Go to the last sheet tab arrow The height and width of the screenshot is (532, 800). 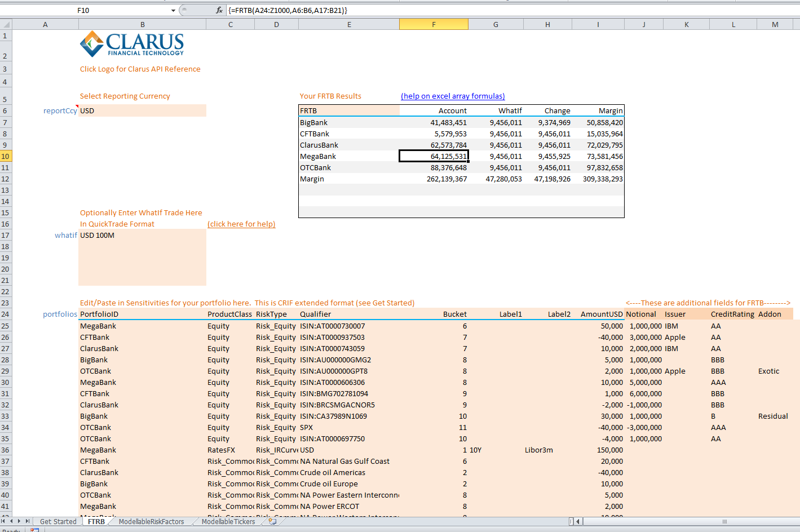(x=27, y=521)
